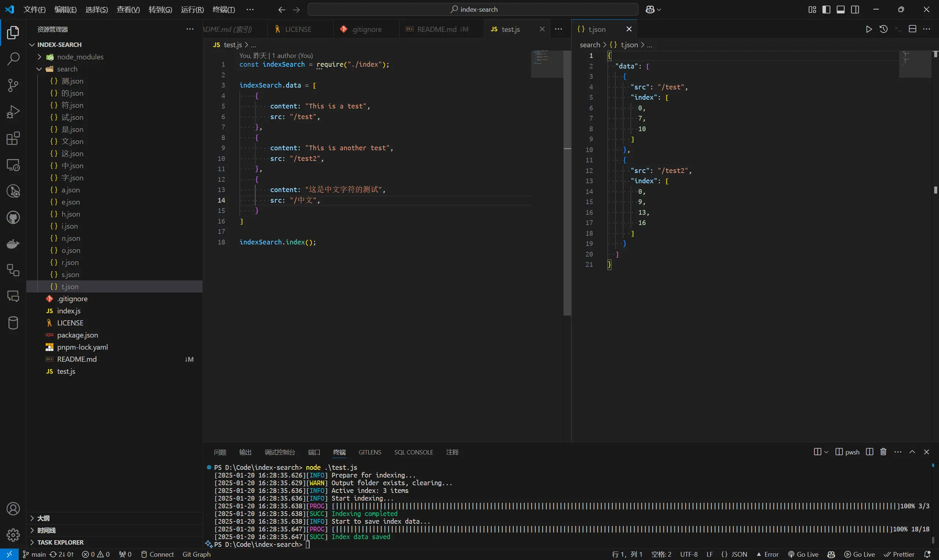Open the 编辑(E) menu

coord(66,10)
